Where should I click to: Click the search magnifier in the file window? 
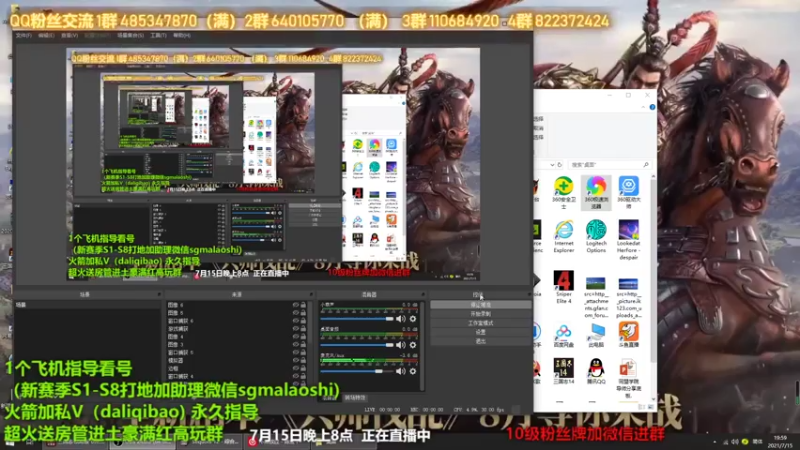646,165
